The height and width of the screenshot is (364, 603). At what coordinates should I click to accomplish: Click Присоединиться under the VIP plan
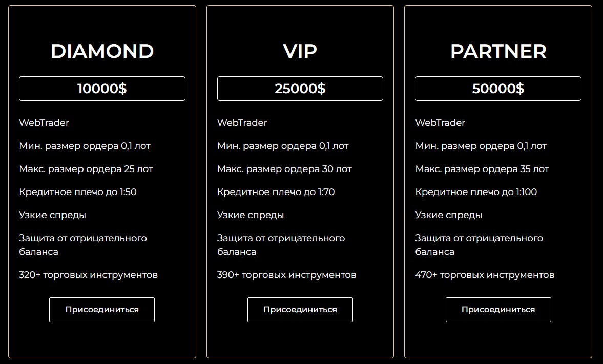point(300,309)
